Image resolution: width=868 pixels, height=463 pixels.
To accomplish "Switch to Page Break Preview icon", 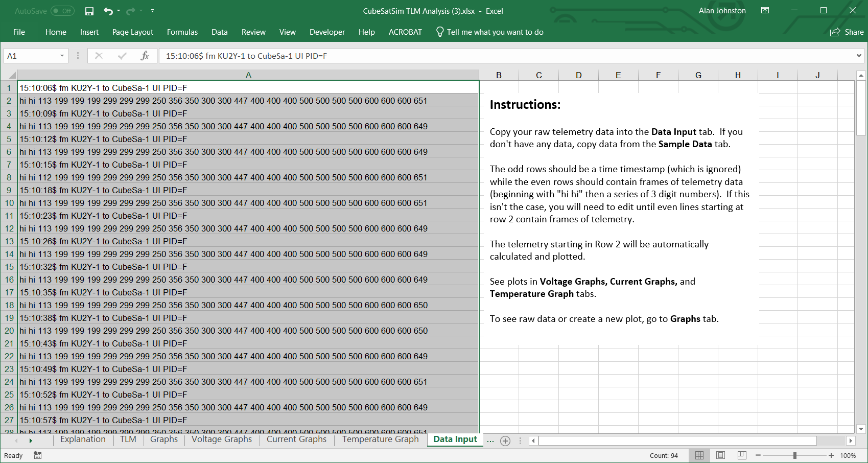I will 742,455.
